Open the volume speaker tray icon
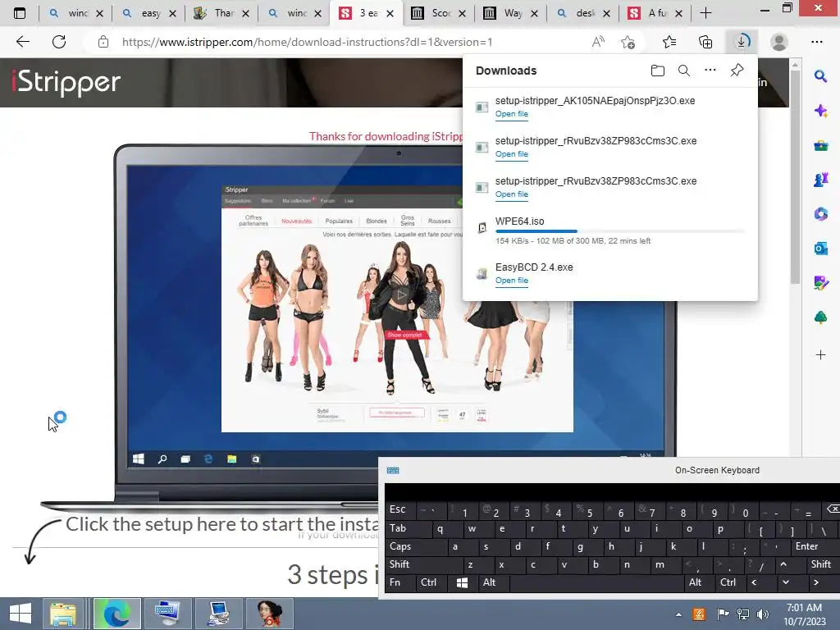This screenshot has height=630, width=840. [x=762, y=614]
